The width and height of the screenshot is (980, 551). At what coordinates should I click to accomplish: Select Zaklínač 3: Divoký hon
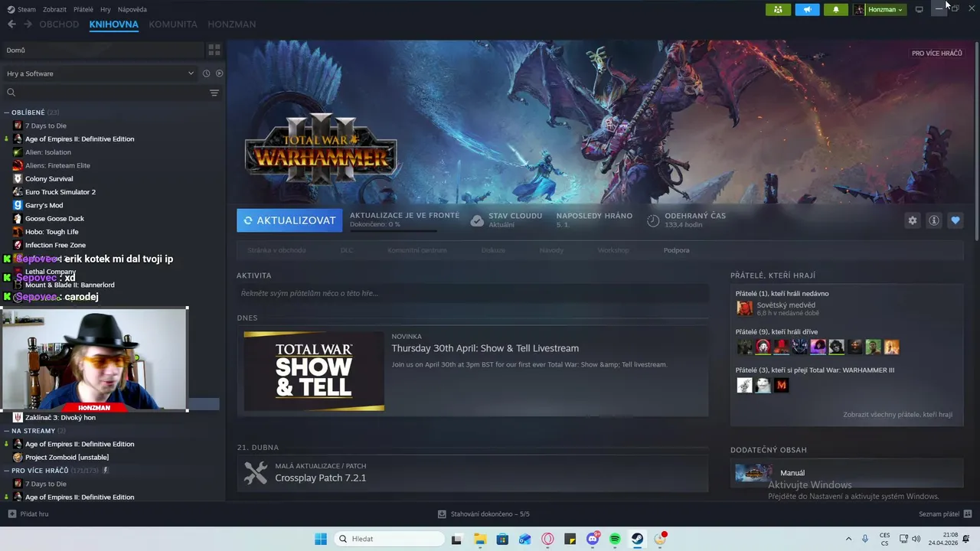[x=60, y=417]
